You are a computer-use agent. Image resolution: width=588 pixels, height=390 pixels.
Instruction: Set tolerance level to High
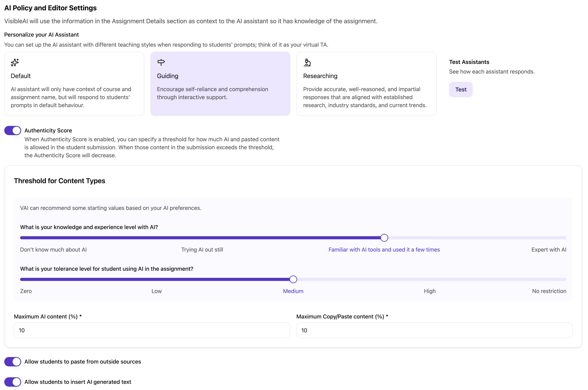tap(429, 291)
